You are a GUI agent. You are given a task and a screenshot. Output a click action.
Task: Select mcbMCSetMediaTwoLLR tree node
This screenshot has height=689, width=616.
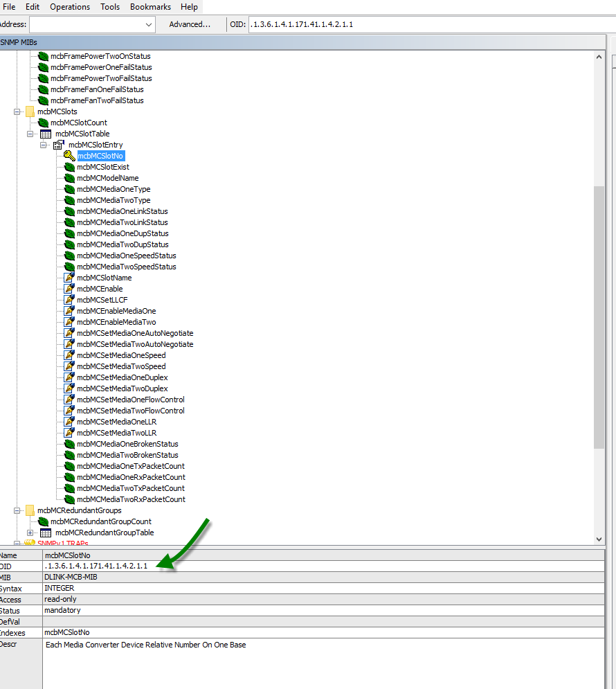tap(116, 432)
